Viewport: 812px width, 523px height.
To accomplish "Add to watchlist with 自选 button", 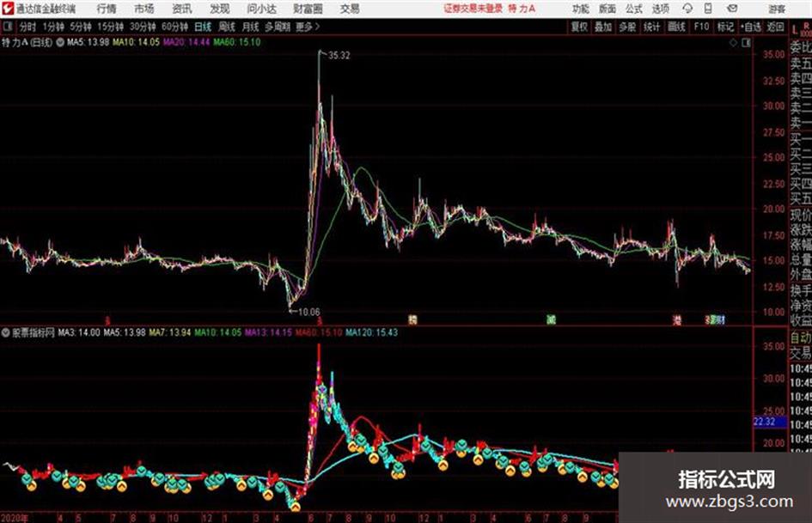I will click(x=751, y=27).
